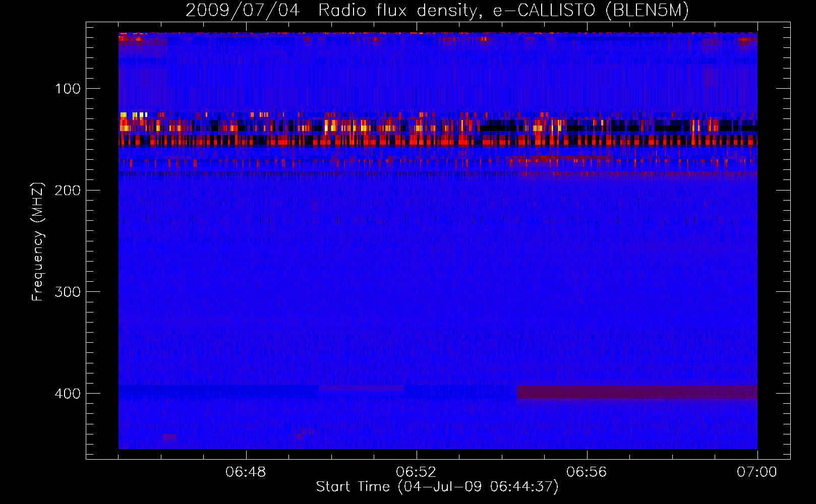The image size is (816, 504).
Task: Click the '200' frequency tick label
Action: (x=68, y=191)
